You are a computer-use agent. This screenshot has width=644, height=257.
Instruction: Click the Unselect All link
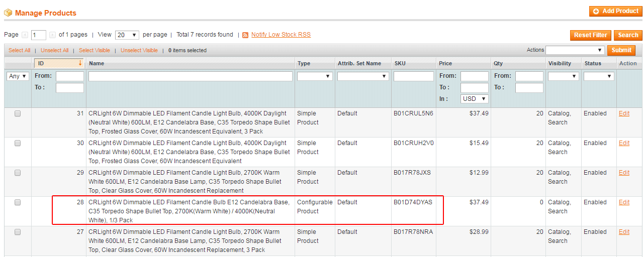pos(54,50)
